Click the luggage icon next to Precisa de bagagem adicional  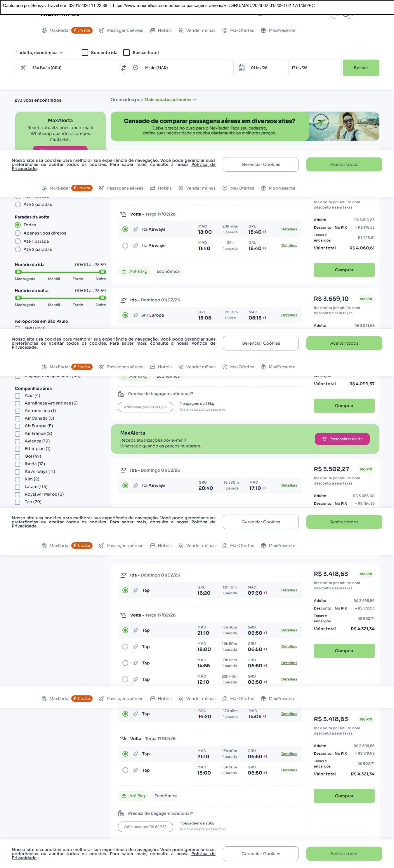click(121, 394)
